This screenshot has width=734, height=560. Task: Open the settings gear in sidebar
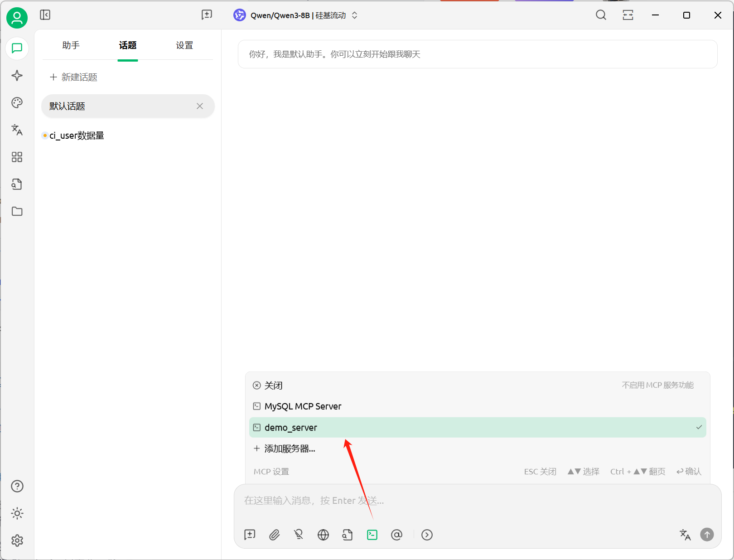pyautogui.click(x=17, y=541)
